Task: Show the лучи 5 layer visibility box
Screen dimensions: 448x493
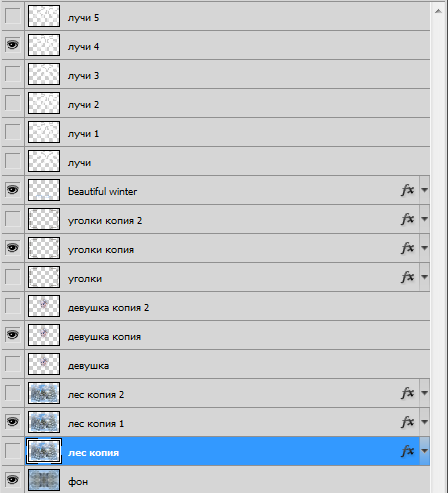Action: 13,16
